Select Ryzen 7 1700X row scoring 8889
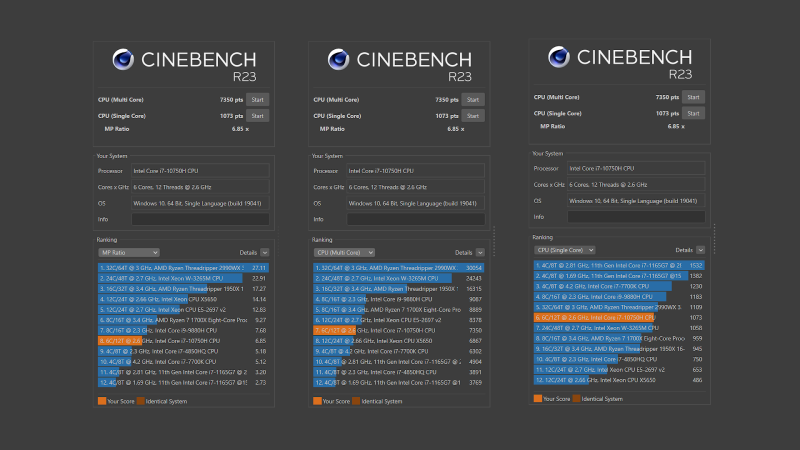Image resolution: width=800 pixels, height=450 pixels. (398, 310)
